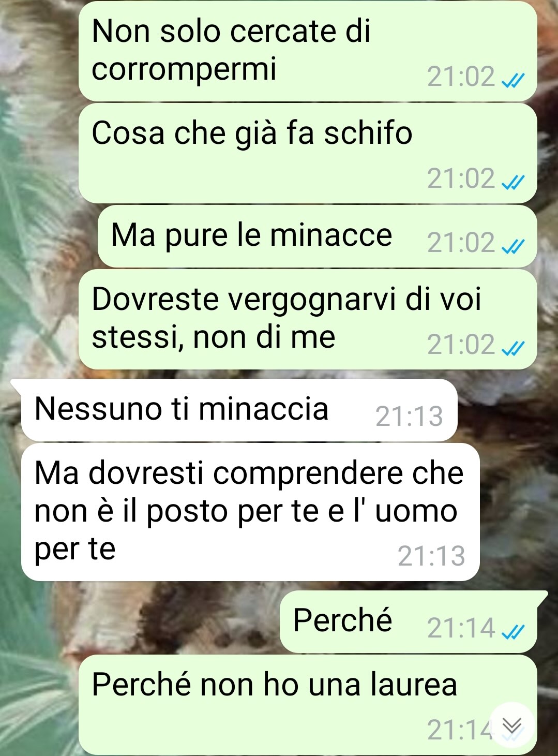Select the 'Ma pure le minacce' message
This screenshot has width=558, height=756.
[x=317, y=236]
